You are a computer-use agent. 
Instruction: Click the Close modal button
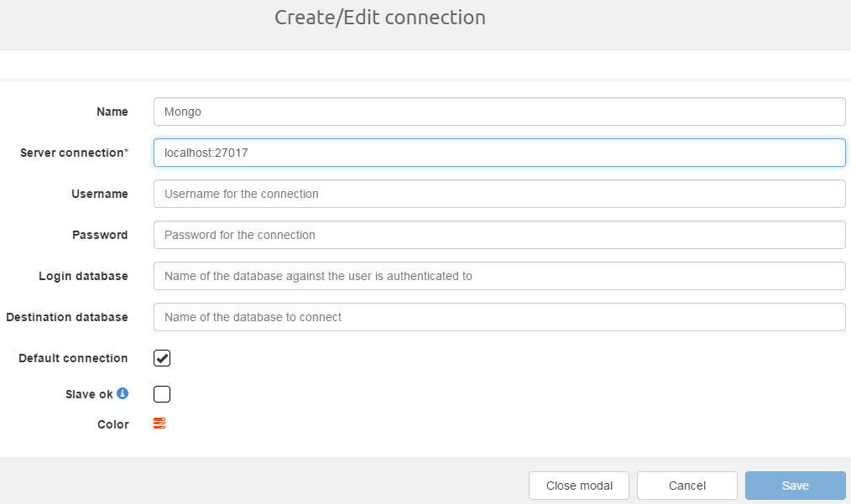tap(578, 486)
